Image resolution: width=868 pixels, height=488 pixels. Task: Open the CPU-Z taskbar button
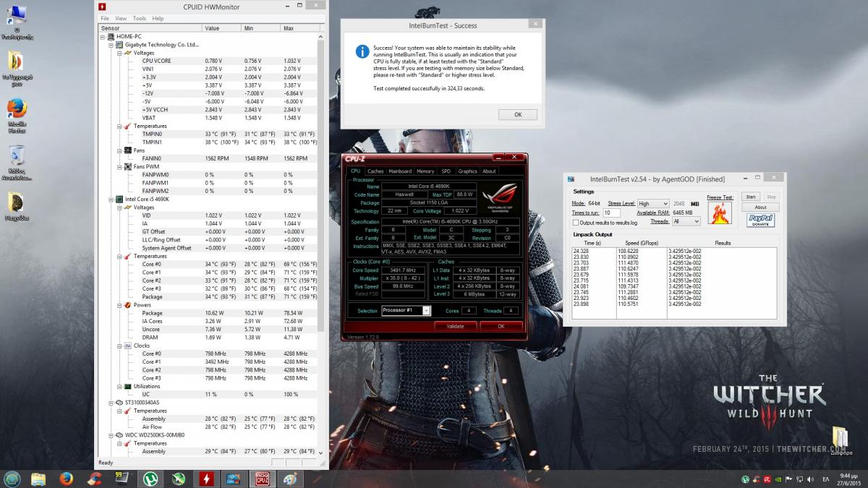click(263, 479)
